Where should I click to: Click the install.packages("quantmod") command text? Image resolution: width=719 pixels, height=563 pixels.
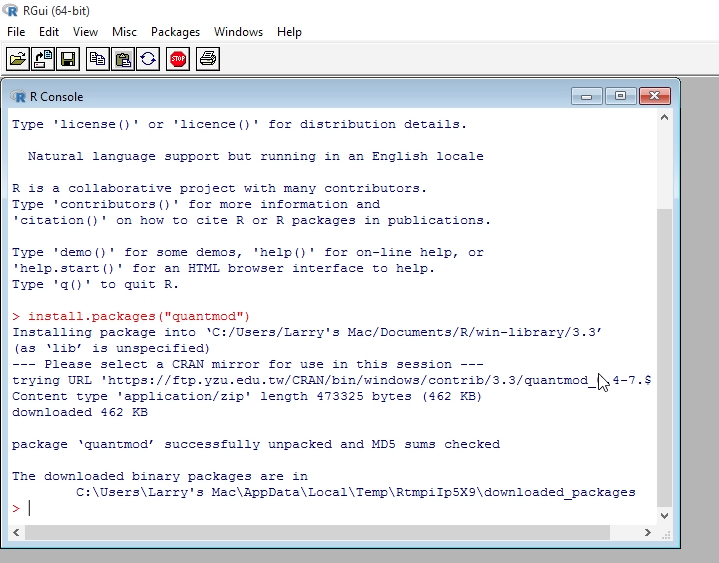pyautogui.click(x=139, y=316)
